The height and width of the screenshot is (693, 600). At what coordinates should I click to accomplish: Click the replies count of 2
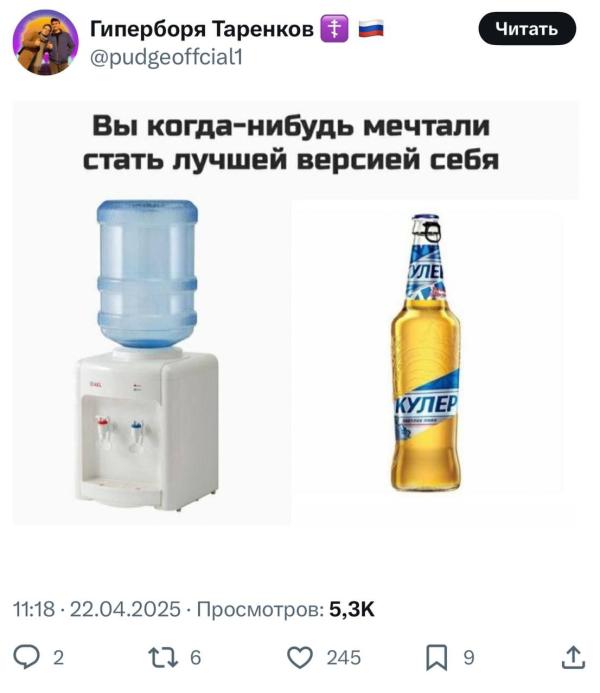coord(59,658)
